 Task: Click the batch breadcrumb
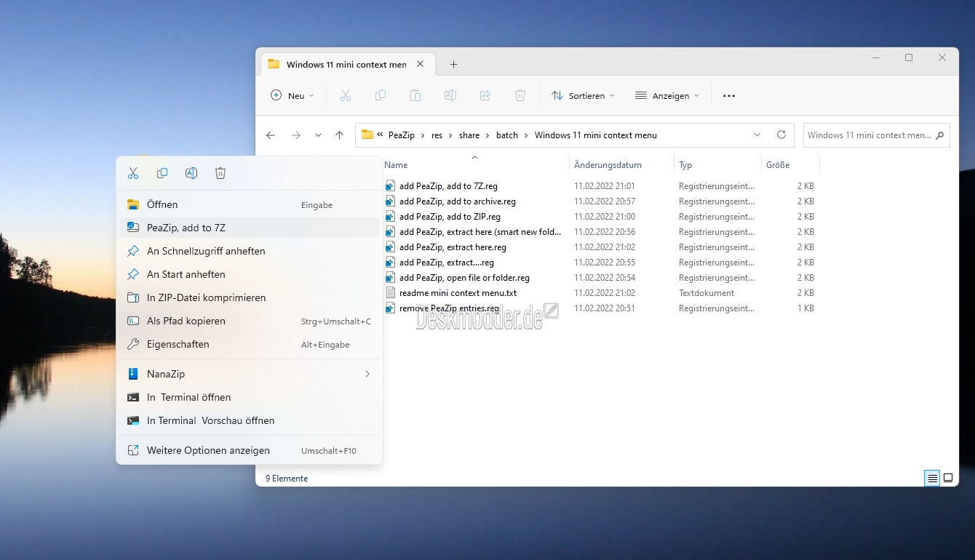(x=507, y=135)
